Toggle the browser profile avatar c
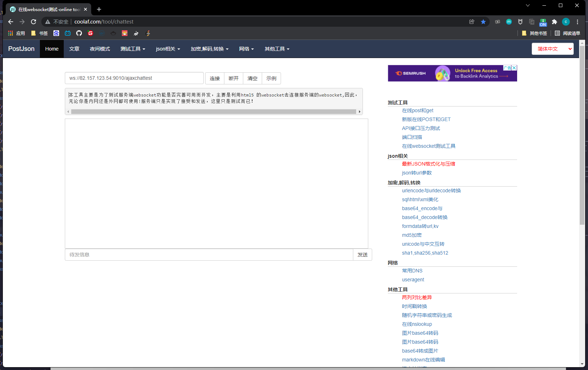This screenshot has width=588, height=370. point(566,22)
